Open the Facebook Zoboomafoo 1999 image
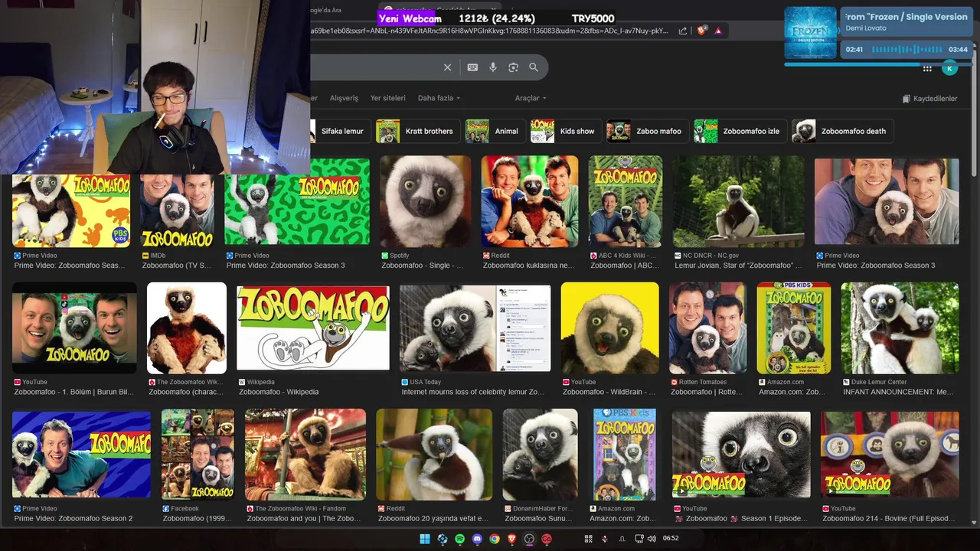980x551 pixels. click(x=198, y=455)
